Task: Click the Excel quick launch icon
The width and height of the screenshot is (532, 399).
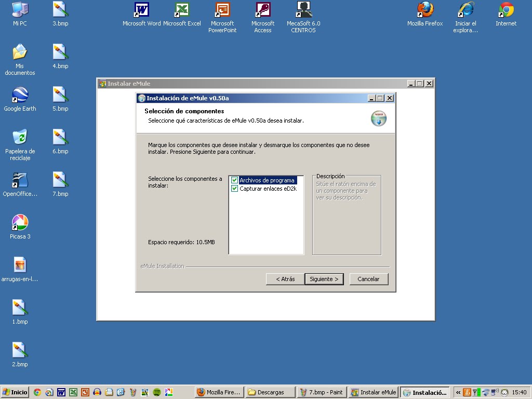Action: pyautogui.click(x=73, y=392)
